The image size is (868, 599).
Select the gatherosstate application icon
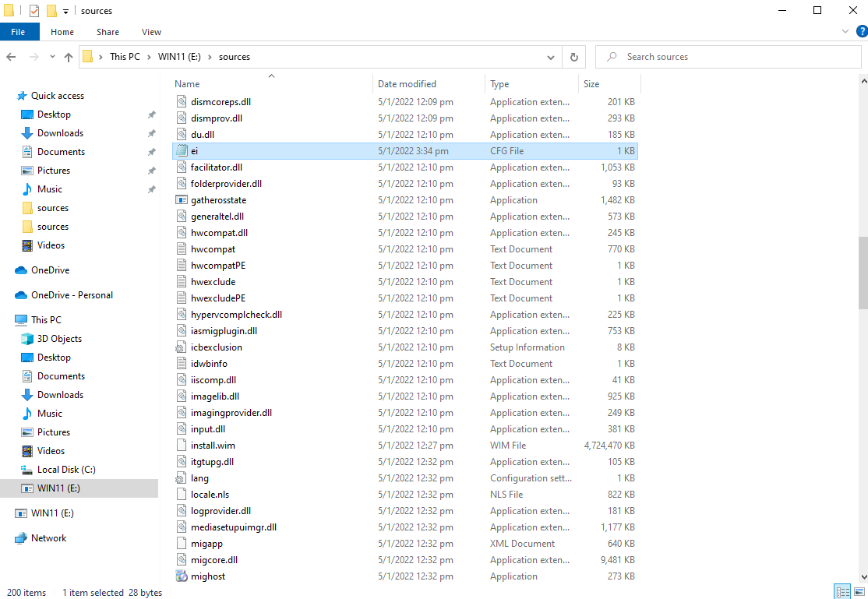[182, 200]
